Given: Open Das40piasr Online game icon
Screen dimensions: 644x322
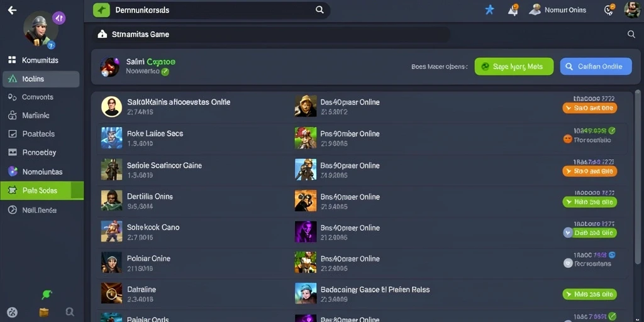Looking at the screenshot, I should pyautogui.click(x=306, y=106).
